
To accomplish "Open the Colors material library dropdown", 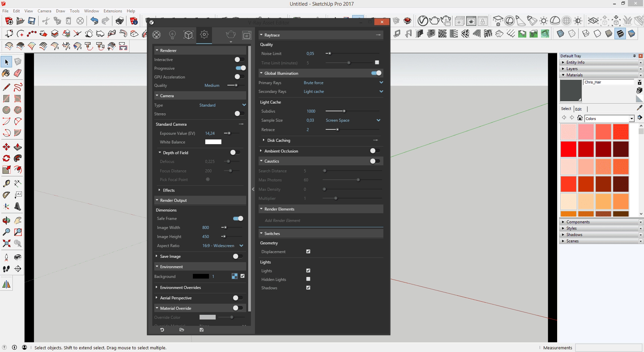I will tap(609, 118).
